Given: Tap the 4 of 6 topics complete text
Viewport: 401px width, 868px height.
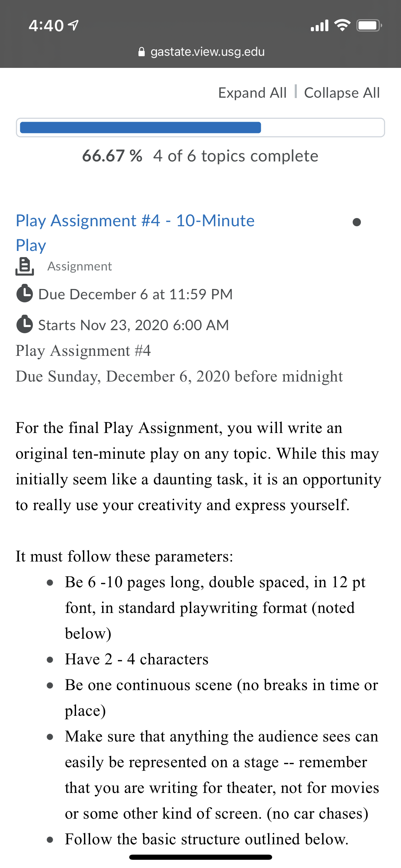Looking at the screenshot, I should (236, 156).
